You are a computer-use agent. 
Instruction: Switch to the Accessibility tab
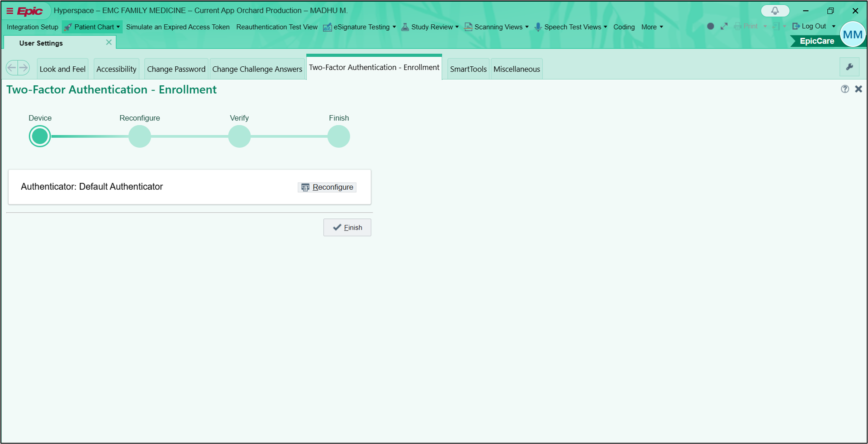pyautogui.click(x=116, y=69)
